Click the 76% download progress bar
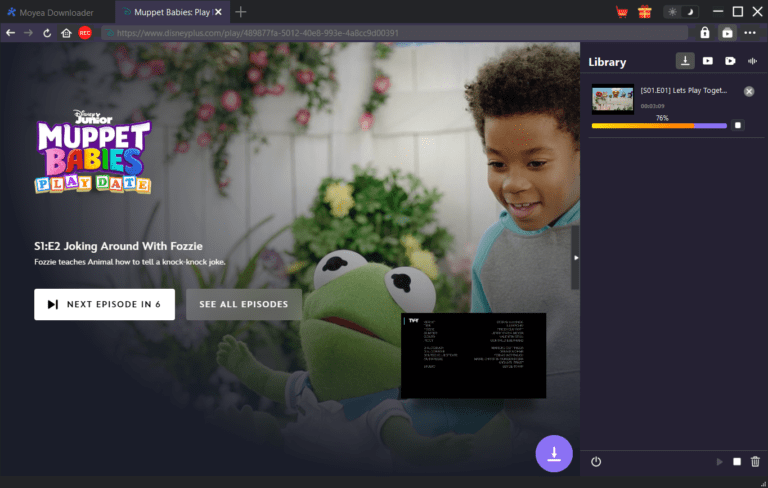The image size is (768, 488). [659, 126]
